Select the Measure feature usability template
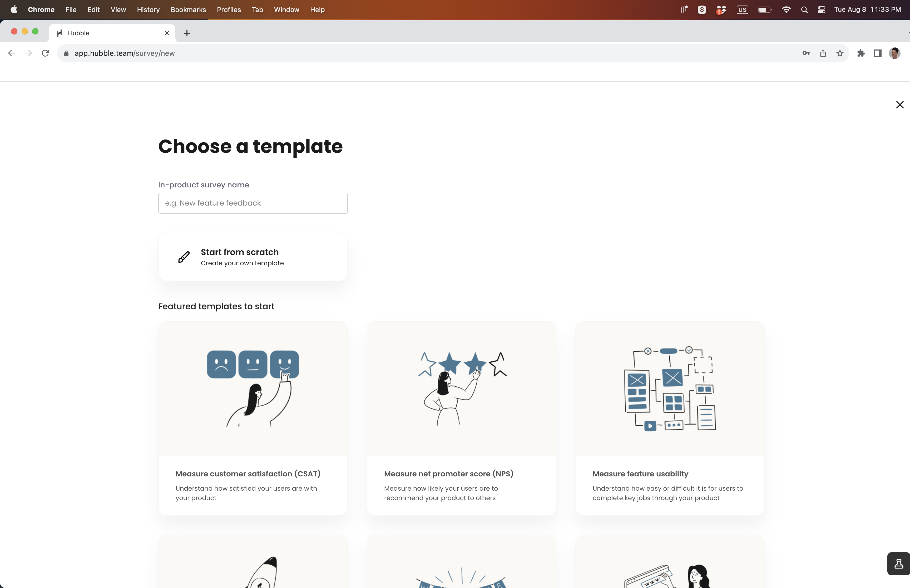This screenshot has height=588, width=910. coord(670,418)
